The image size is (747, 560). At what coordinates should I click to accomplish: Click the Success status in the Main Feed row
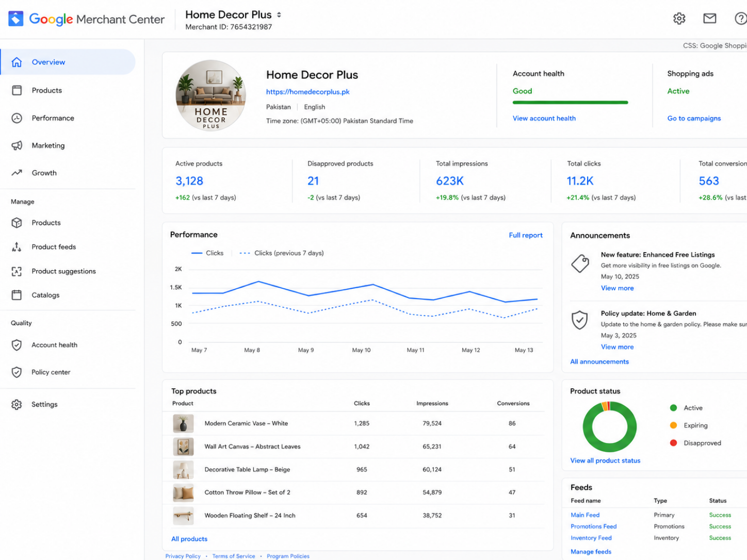pyautogui.click(x=720, y=515)
